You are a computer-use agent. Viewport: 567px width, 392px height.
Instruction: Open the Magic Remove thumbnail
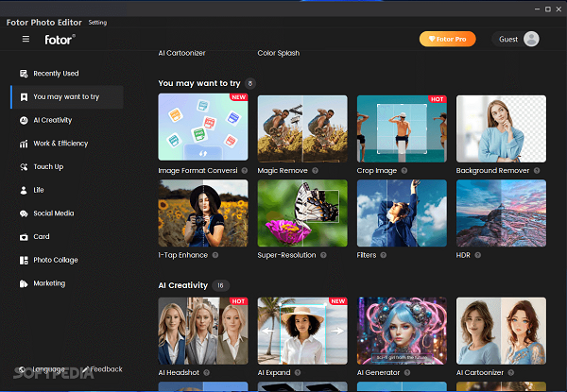pos(302,128)
